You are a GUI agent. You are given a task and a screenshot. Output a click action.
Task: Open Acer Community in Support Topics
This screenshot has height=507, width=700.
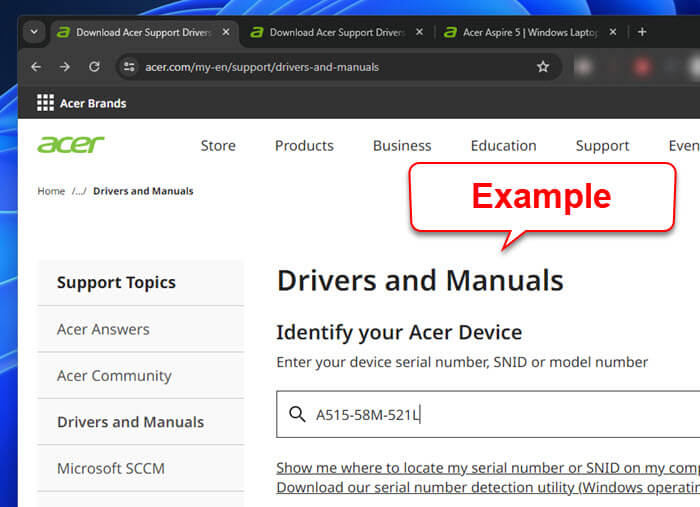coord(141,376)
